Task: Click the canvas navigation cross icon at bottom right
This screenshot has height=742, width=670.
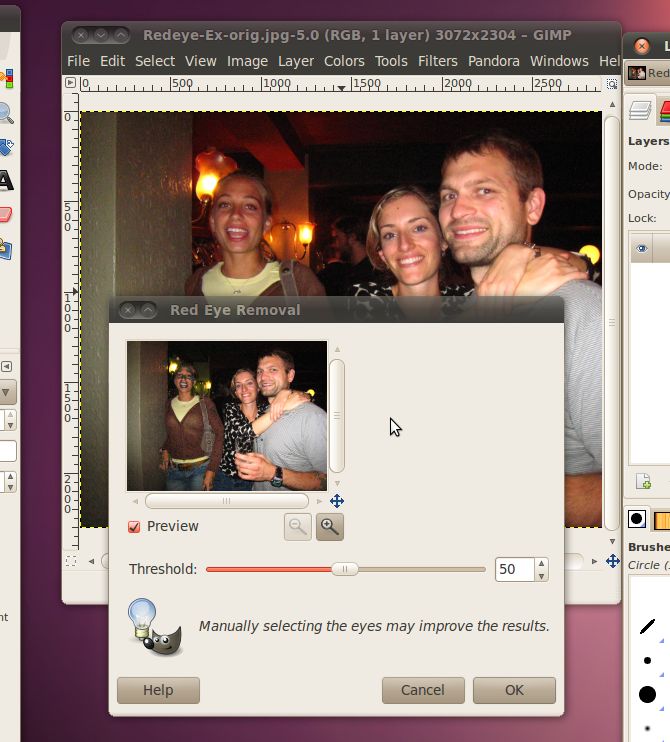Action: [x=613, y=561]
